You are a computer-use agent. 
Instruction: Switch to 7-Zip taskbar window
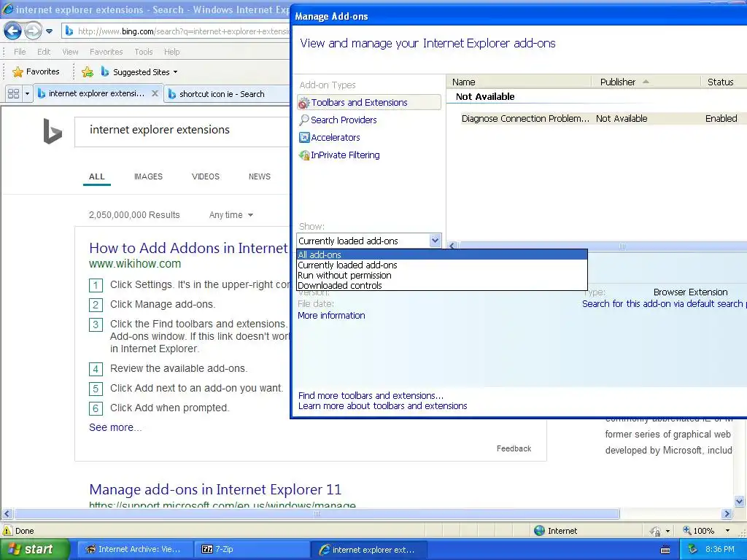pyautogui.click(x=252, y=549)
